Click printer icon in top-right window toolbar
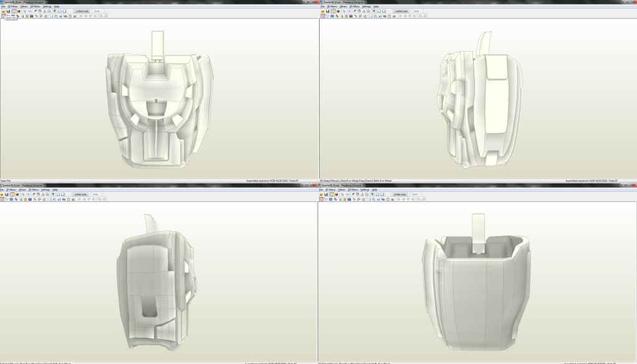The image size is (637, 364). (x=394, y=16)
